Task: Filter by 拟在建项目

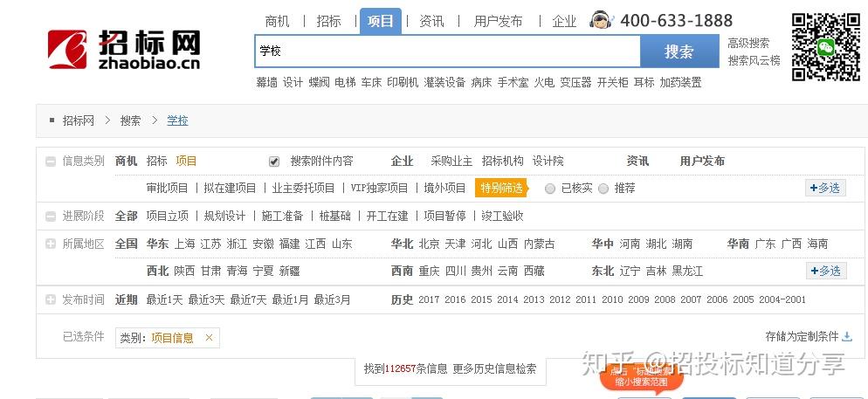Action: [230, 189]
